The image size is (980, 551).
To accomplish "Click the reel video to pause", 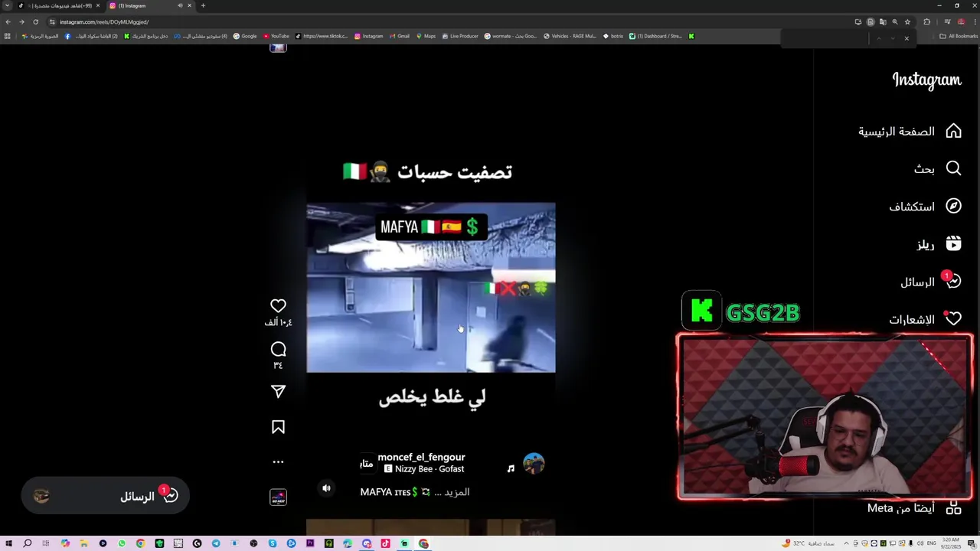I will [431, 287].
